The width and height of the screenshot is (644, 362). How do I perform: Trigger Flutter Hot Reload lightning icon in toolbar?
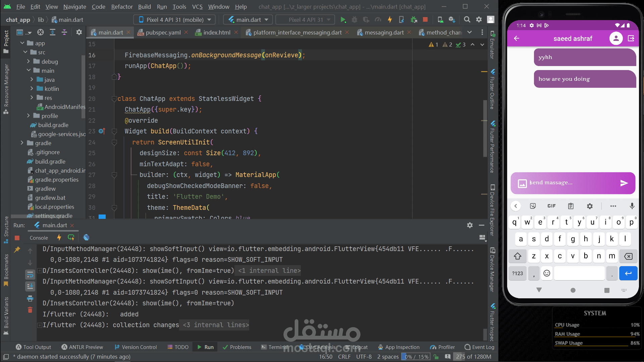[x=390, y=20]
